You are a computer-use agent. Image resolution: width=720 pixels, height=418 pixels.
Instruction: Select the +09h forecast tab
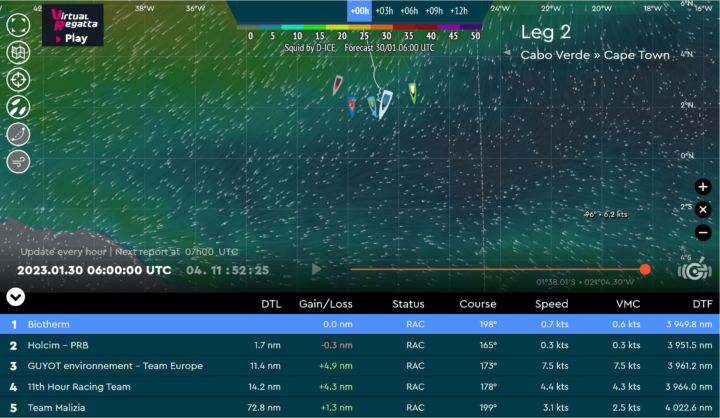[x=434, y=11]
